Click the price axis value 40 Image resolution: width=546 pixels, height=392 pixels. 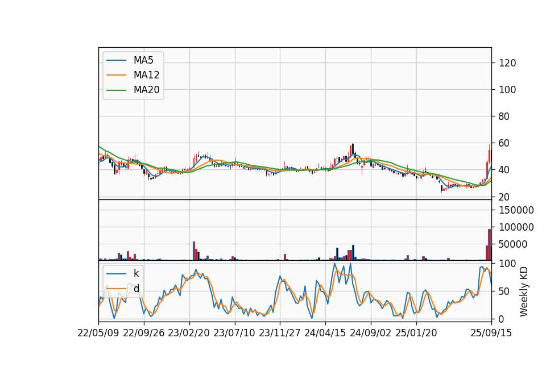tap(504, 170)
